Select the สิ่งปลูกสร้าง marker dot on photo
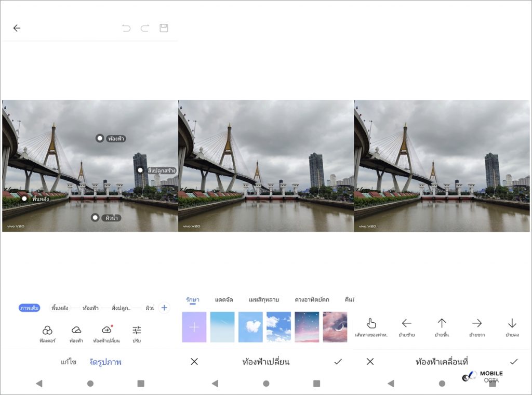532x395 pixels. [x=140, y=170]
